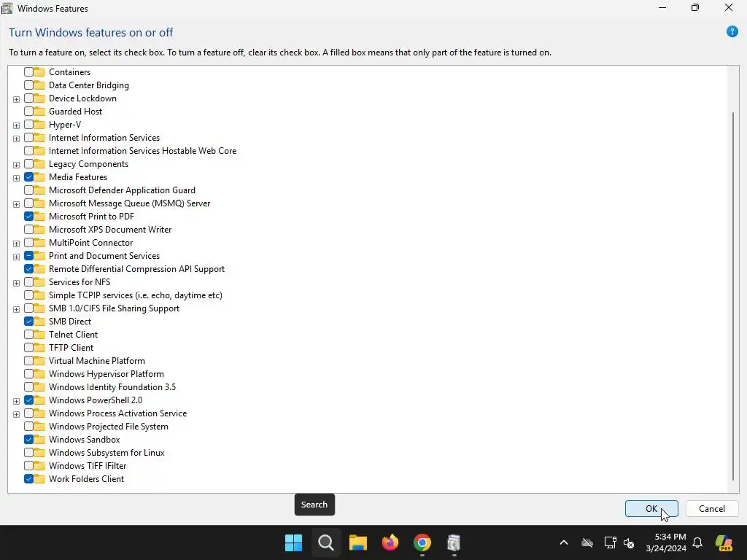The width and height of the screenshot is (747, 560).
Task: Open the taskbar clock and date
Action: [666, 542]
